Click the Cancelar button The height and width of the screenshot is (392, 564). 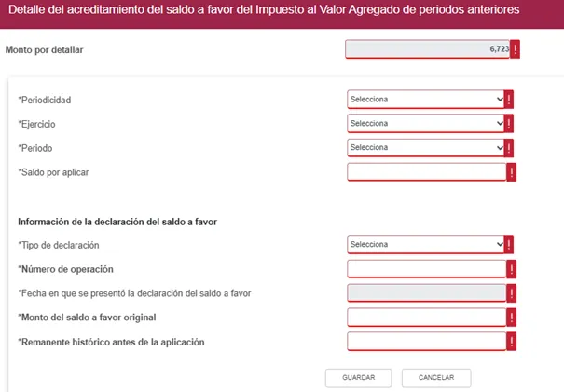(436, 378)
